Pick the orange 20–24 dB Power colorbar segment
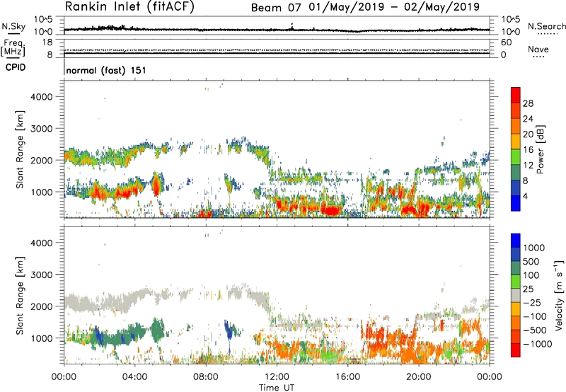Screen dimensions: 566x392 point(516,126)
